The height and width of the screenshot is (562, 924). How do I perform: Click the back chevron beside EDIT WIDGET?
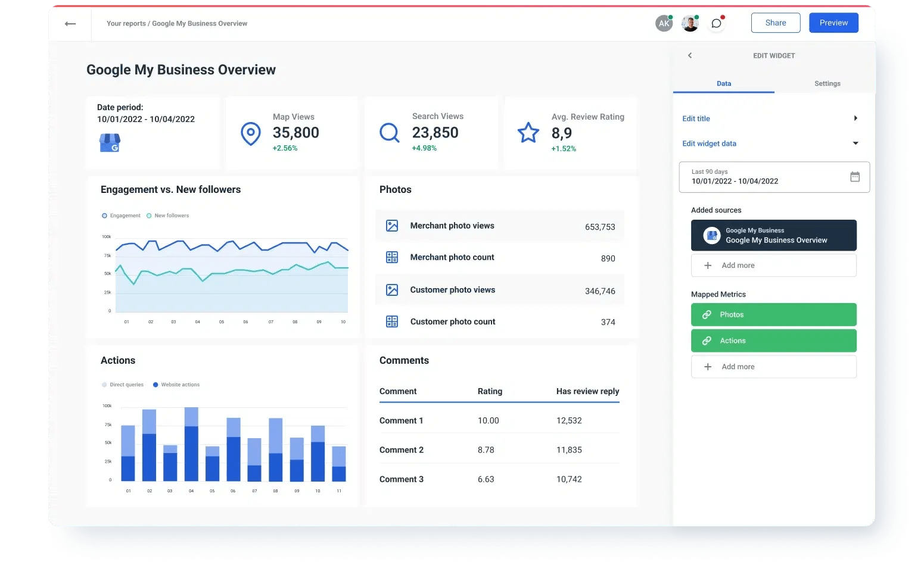click(x=689, y=55)
